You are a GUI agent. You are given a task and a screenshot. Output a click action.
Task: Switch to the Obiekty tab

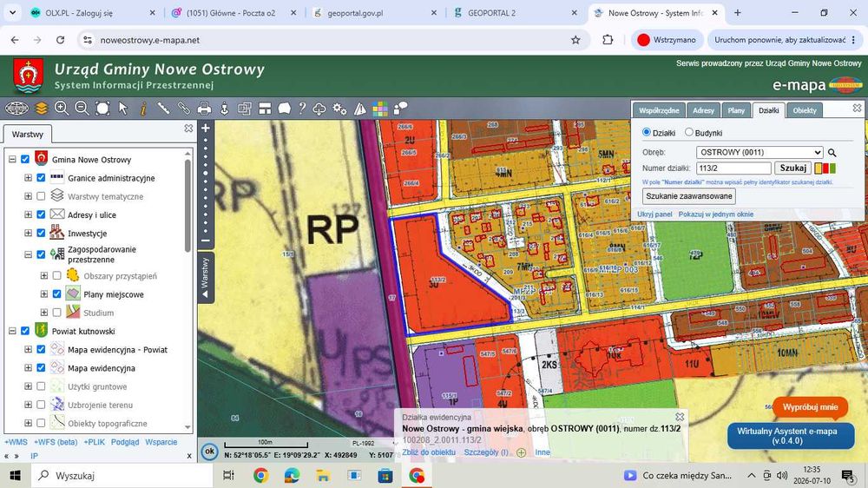tap(805, 110)
